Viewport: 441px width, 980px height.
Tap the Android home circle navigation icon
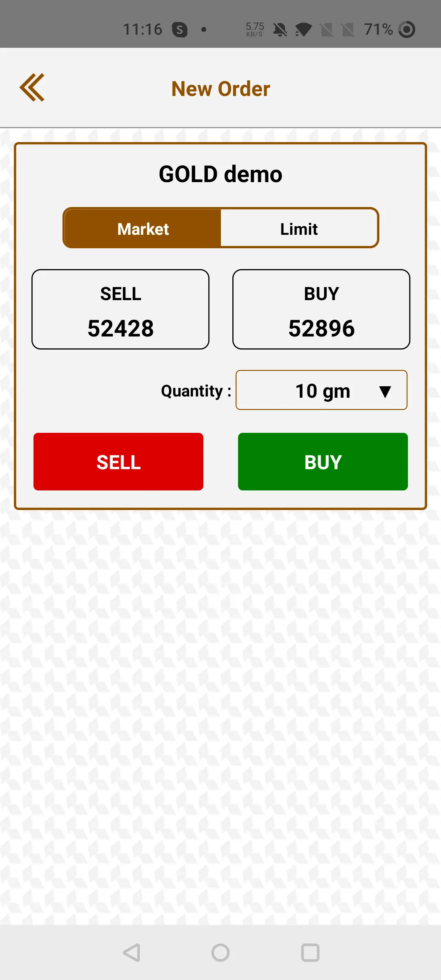click(x=220, y=953)
